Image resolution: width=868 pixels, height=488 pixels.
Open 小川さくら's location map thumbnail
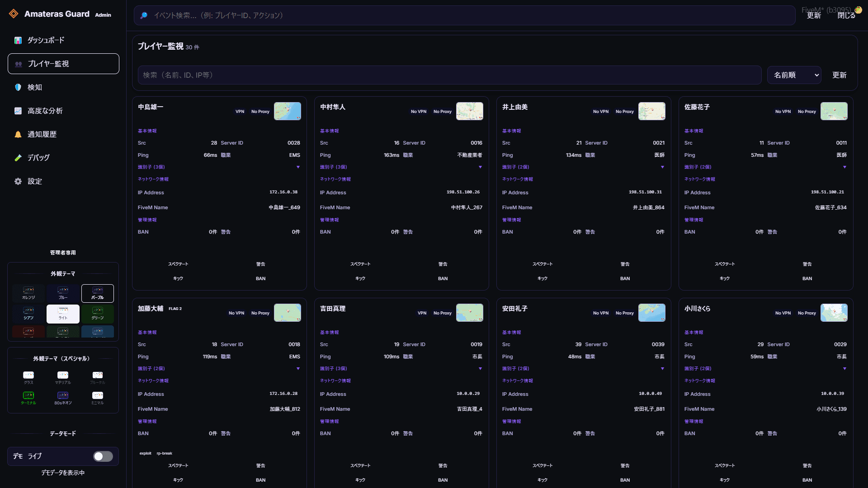(834, 313)
